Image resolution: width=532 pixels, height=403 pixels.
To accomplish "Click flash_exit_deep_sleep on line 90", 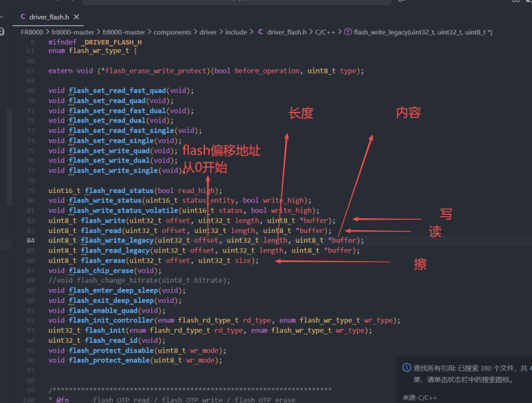I will point(111,301).
